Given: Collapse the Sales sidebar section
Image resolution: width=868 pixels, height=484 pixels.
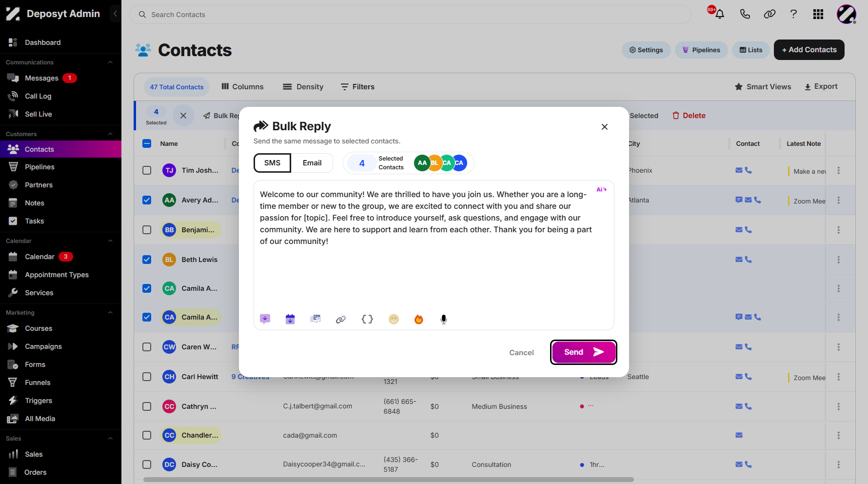Looking at the screenshot, I should pyautogui.click(x=110, y=439).
